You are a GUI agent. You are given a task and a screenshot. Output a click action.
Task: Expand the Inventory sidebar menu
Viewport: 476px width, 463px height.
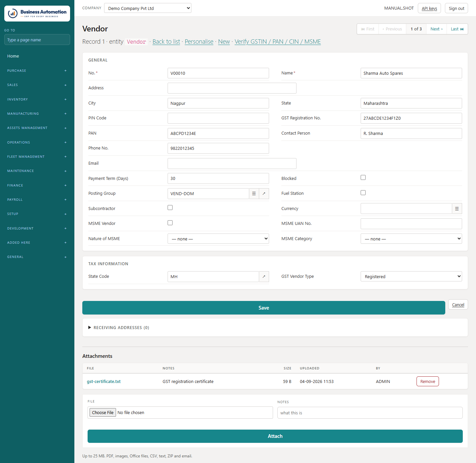[37, 100]
